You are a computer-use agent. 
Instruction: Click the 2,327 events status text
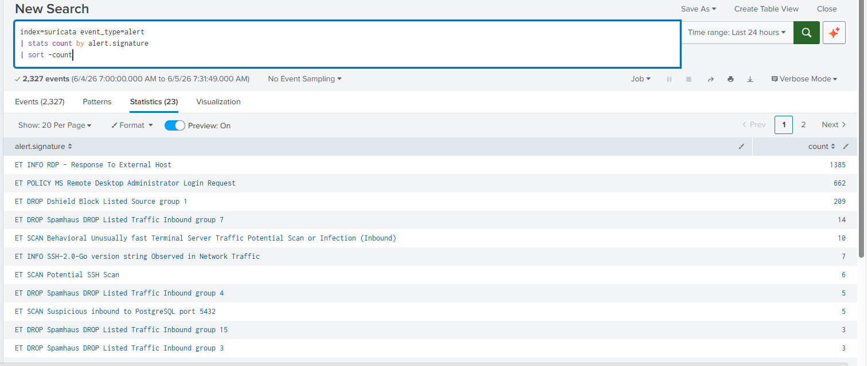click(46, 79)
